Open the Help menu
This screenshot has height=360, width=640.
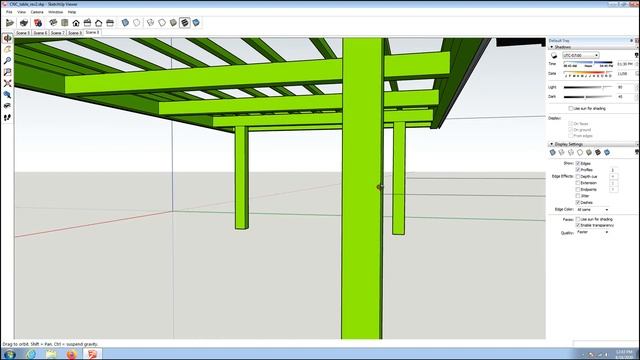coord(71,12)
